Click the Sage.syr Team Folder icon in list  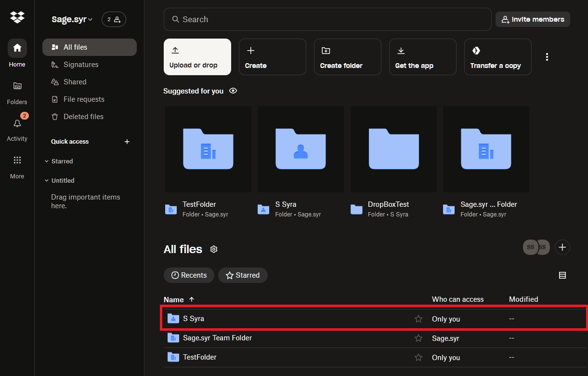tap(173, 338)
